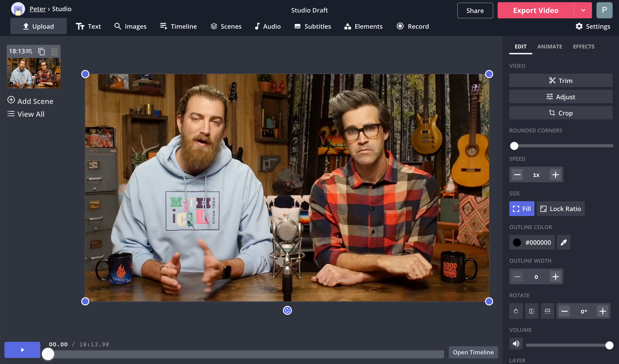Click the Trim button
The width and height of the screenshot is (619, 364).
click(x=561, y=80)
